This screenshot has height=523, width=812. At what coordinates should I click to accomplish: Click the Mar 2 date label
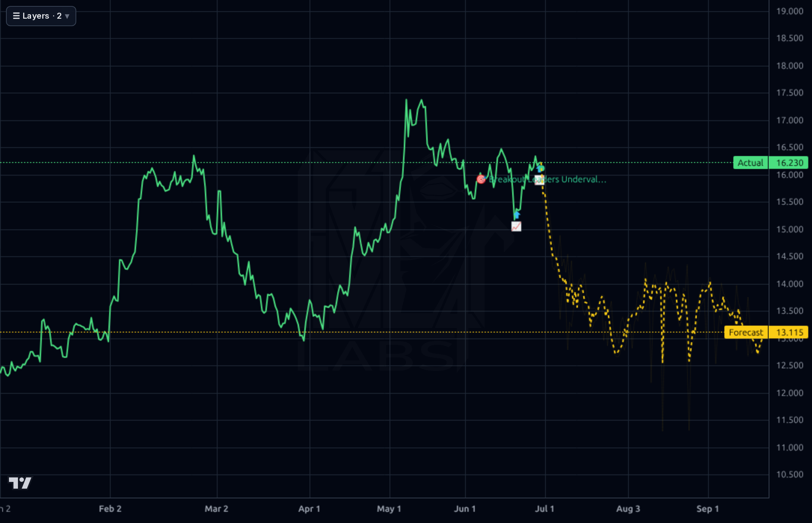click(x=216, y=509)
